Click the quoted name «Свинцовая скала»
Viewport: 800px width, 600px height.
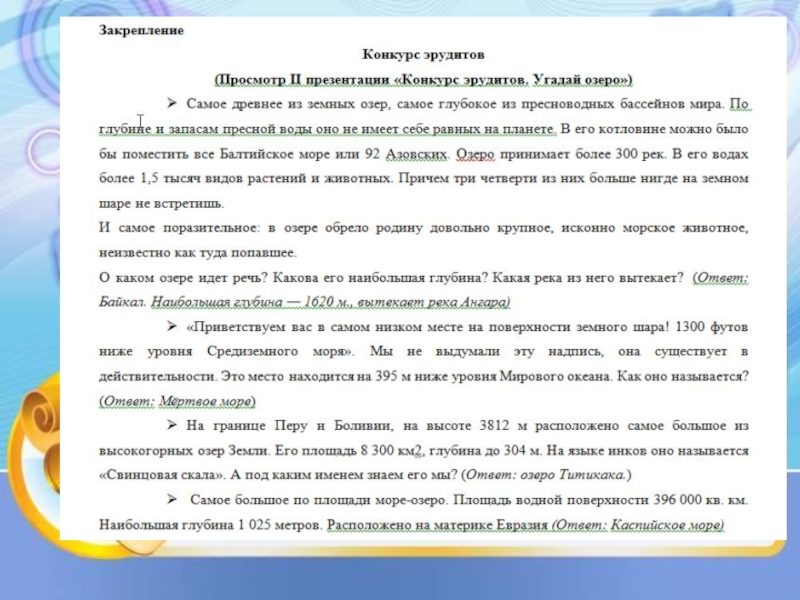pyautogui.click(x=162, y=475)
